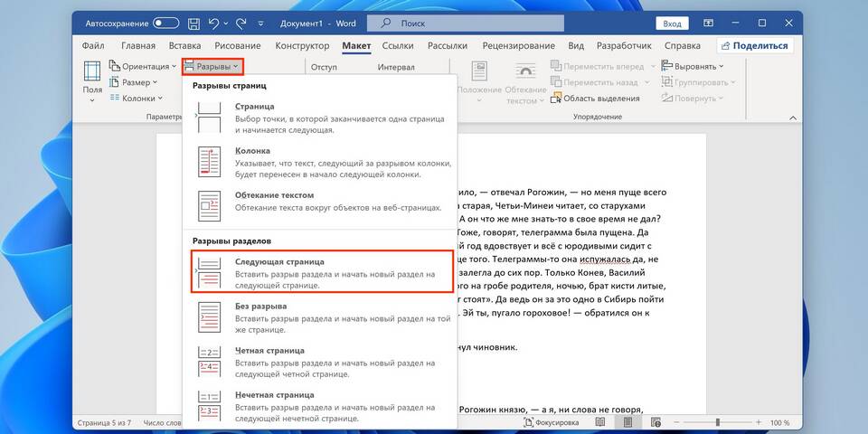Click the Поделиться share button

754,45
